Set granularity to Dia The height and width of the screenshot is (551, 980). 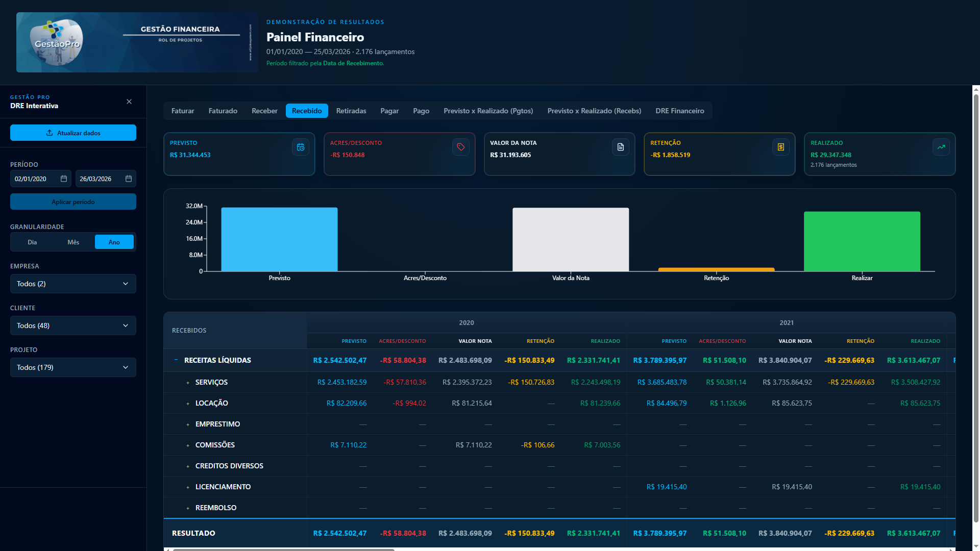coord(32,242)
